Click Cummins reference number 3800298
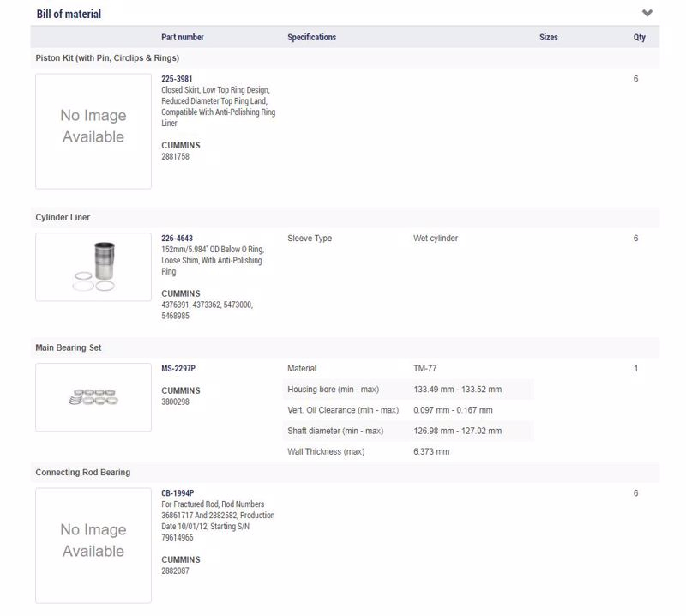The height and width of the screenshot is (616, 686). [x=175, y=402]
